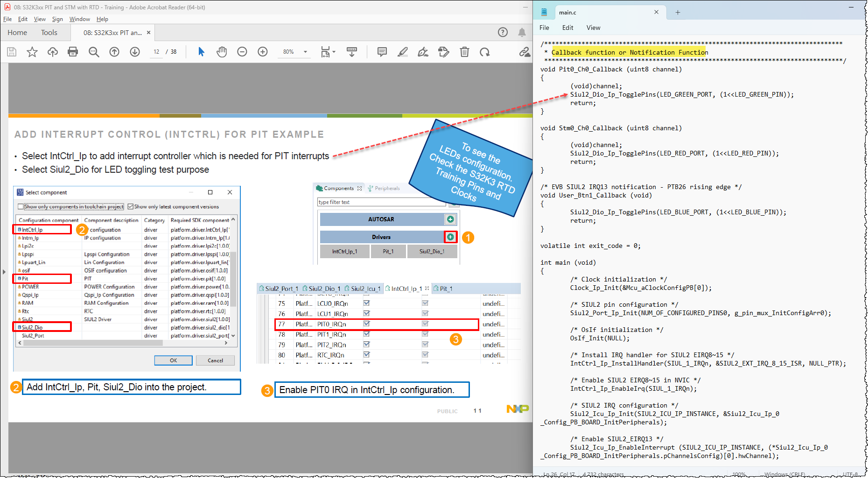Go to the previous page arrow
The image size is (868, 479).
[114, 52]
